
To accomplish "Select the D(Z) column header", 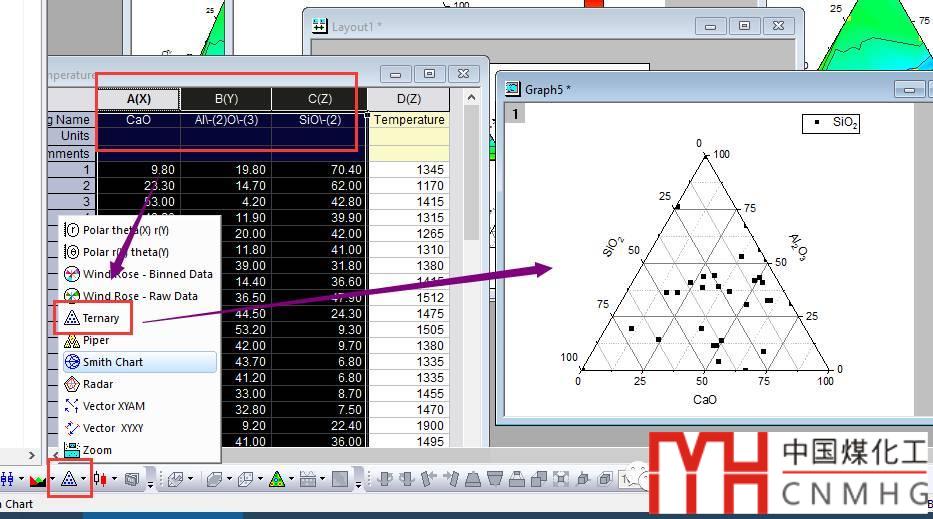I will point(408,99).
